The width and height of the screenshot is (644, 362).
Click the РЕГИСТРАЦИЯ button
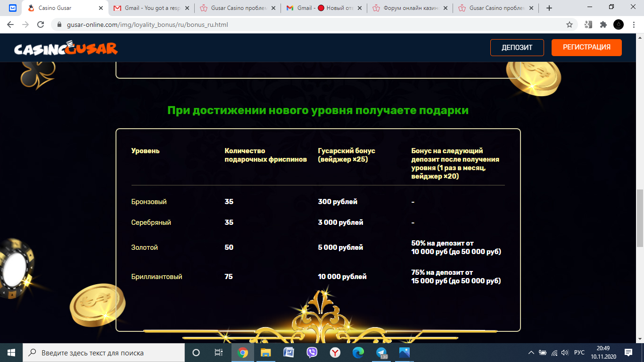click(x=586, y=47)
